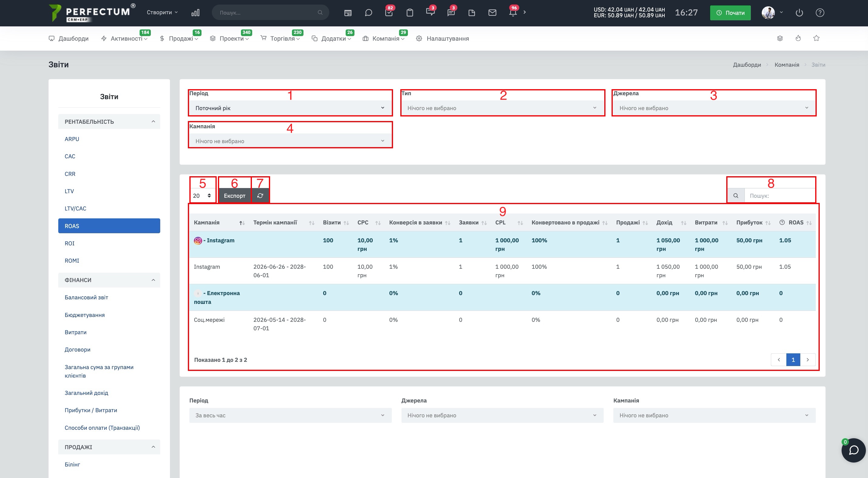Click the favorites star icon
Image resolution: width=868 pixels, height=478 pixels.
tap(816, 39)
